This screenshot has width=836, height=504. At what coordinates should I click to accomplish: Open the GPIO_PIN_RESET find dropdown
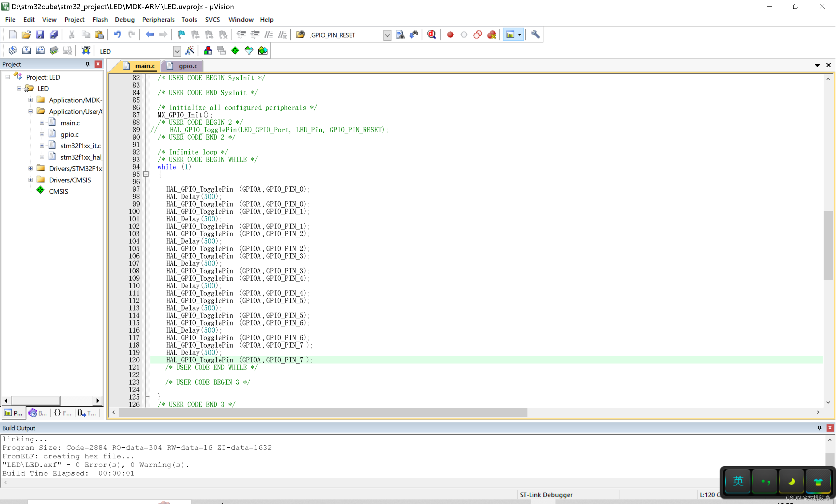pyautogui.click(x=387, y=35)
